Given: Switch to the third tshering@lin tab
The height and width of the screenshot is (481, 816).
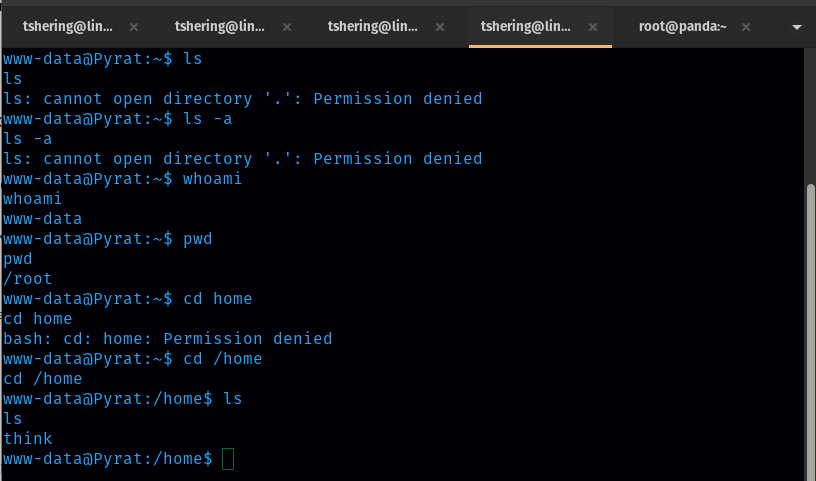Looking at the screenshot, I should tap(370, 27).
